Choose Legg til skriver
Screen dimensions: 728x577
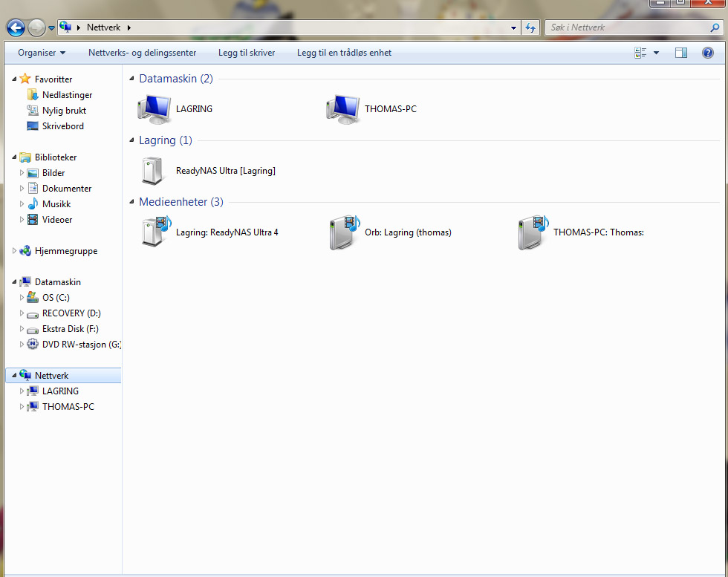click(x=247, y=53)
